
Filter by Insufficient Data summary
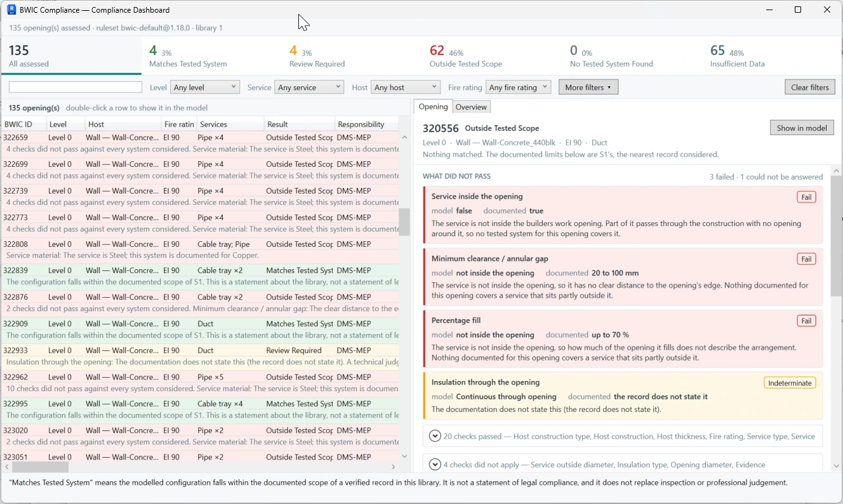coord(773,56)
